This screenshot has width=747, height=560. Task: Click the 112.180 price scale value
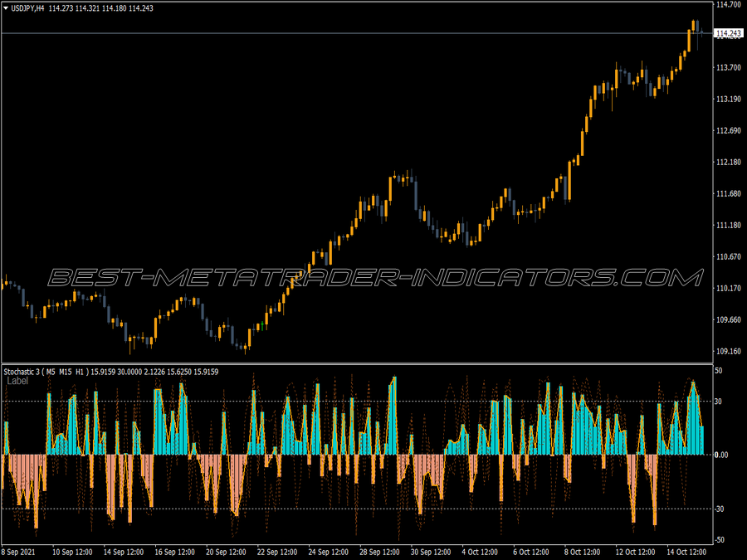tap(729, 162)
